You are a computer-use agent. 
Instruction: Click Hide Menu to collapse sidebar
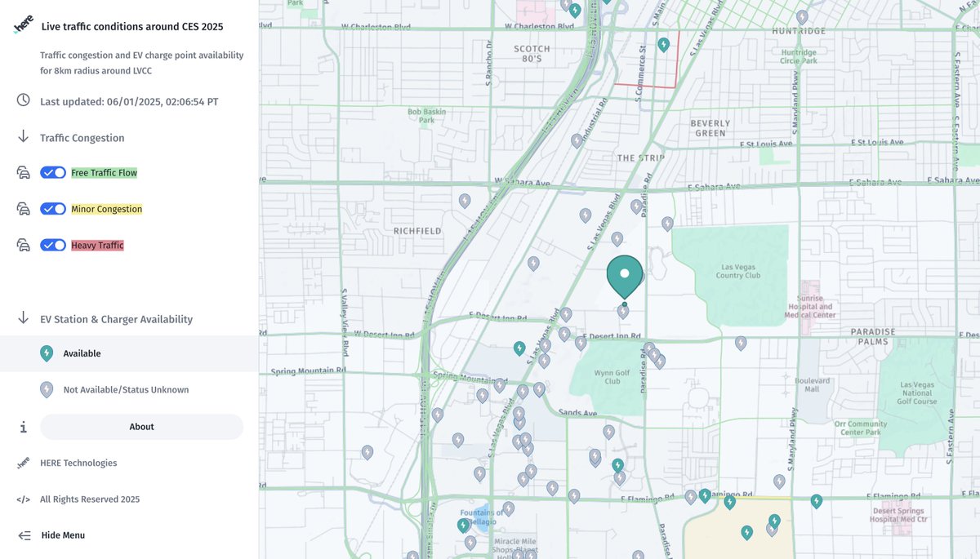[x=63, y=535]
